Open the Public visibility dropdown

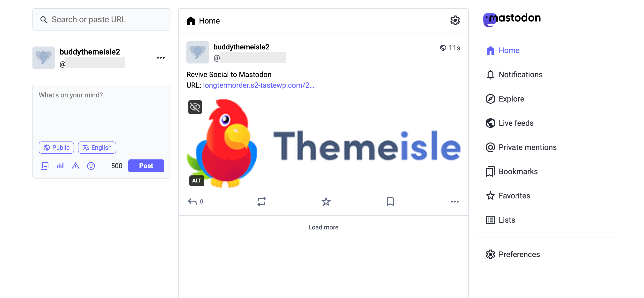point(56,147)
